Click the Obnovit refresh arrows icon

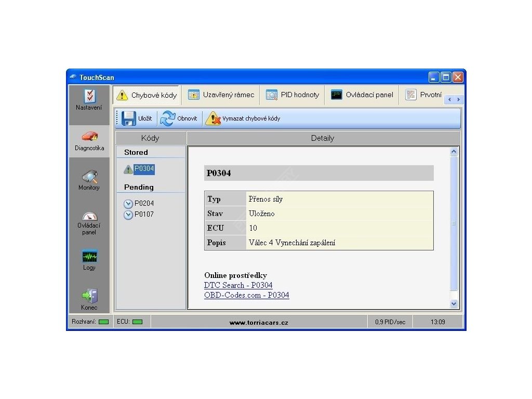click(168, 118)
